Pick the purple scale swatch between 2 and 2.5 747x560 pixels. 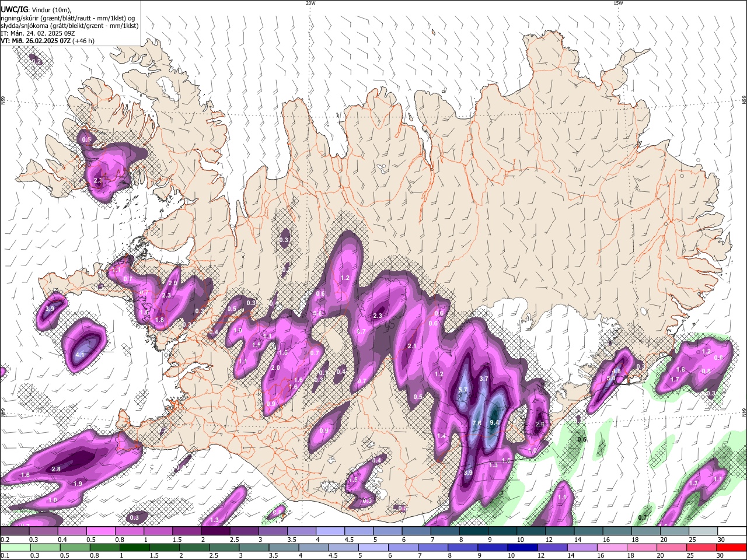point(215,531)
